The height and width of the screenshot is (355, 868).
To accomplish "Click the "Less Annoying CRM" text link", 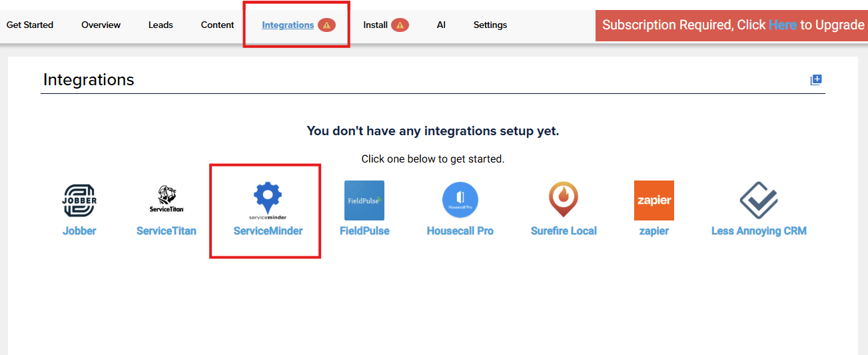I will (x=759, y=231).
